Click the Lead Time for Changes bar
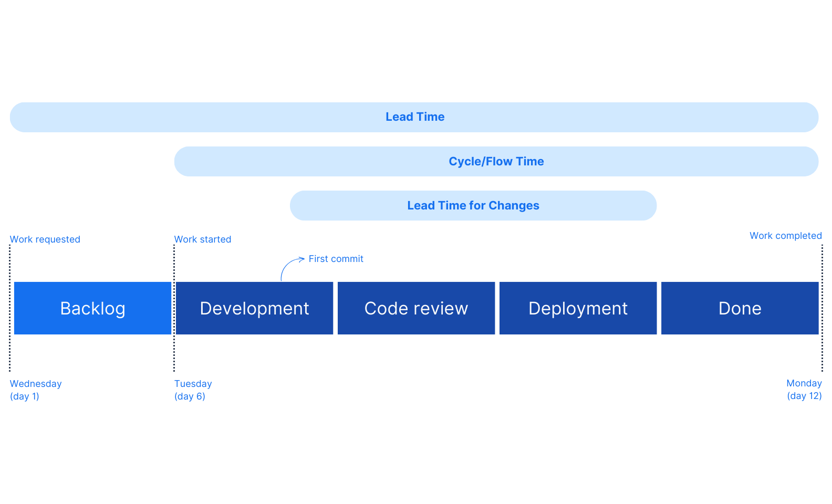 click(x=473, y=206)
